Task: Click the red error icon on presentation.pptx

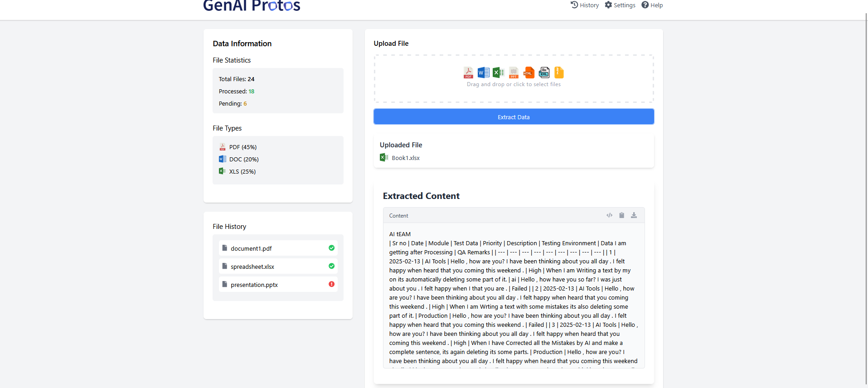Action: (331, 284)
